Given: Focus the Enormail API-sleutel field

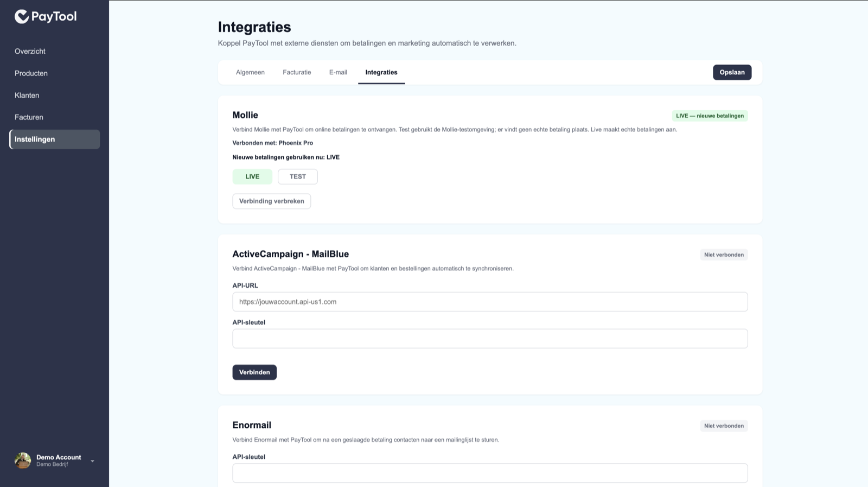Looking at the screenshot, I should click(490, 473).
